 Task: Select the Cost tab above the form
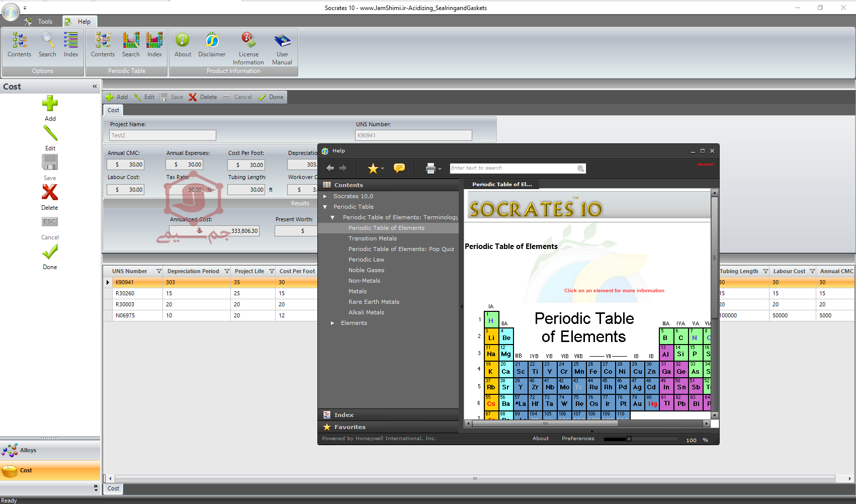[x=113, y=110]
